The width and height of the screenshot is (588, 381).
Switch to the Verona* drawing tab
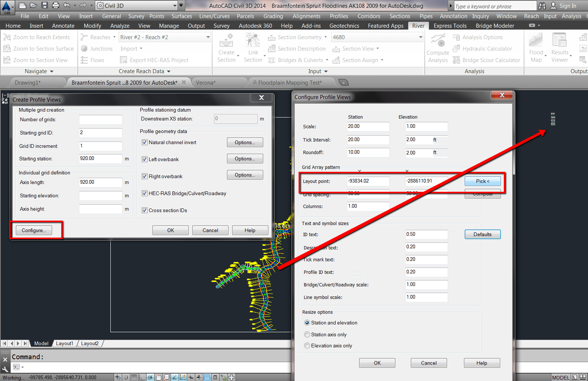coord(206,82)
